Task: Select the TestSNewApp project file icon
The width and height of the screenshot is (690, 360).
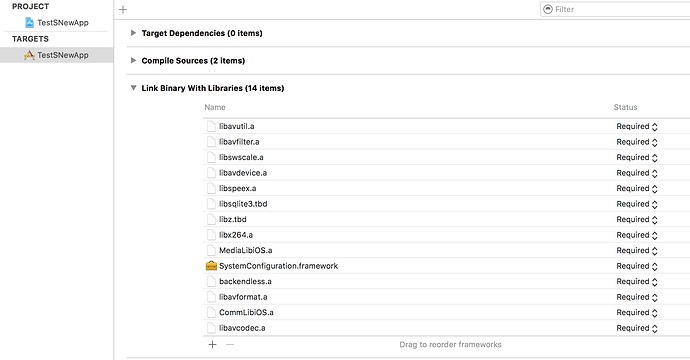Action: [29, 22]
